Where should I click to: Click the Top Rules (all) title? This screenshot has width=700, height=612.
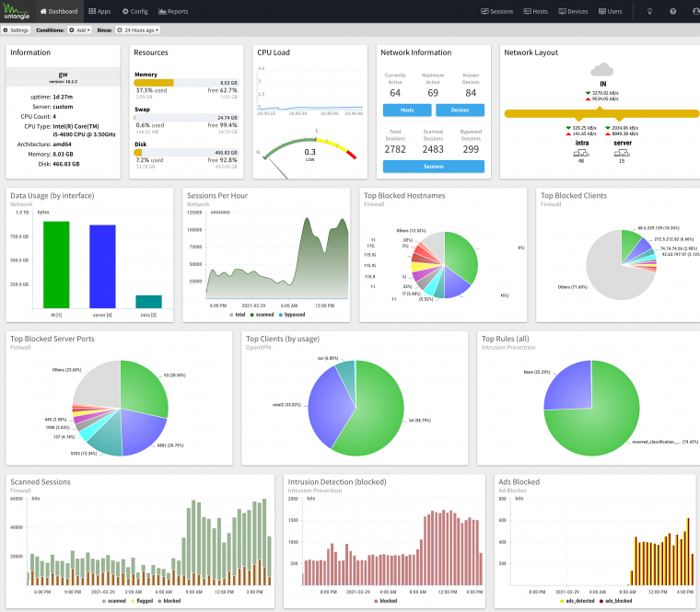tap(505, 339)
